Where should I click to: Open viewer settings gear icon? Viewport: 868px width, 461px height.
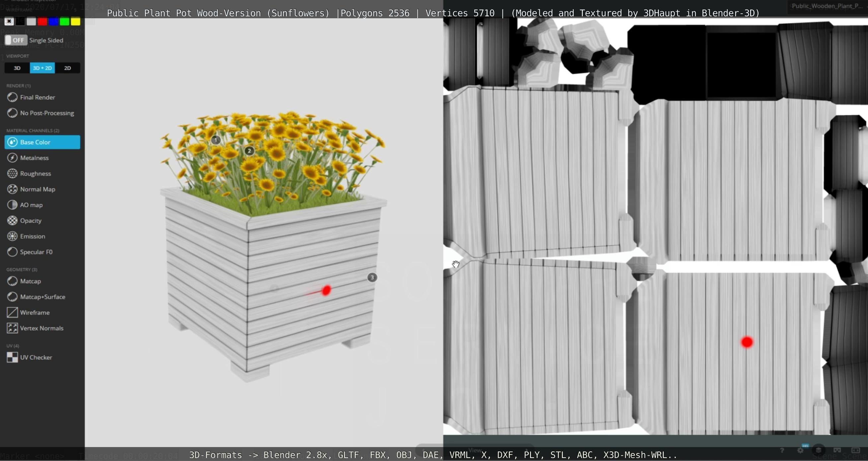click(x=801, y=450)
